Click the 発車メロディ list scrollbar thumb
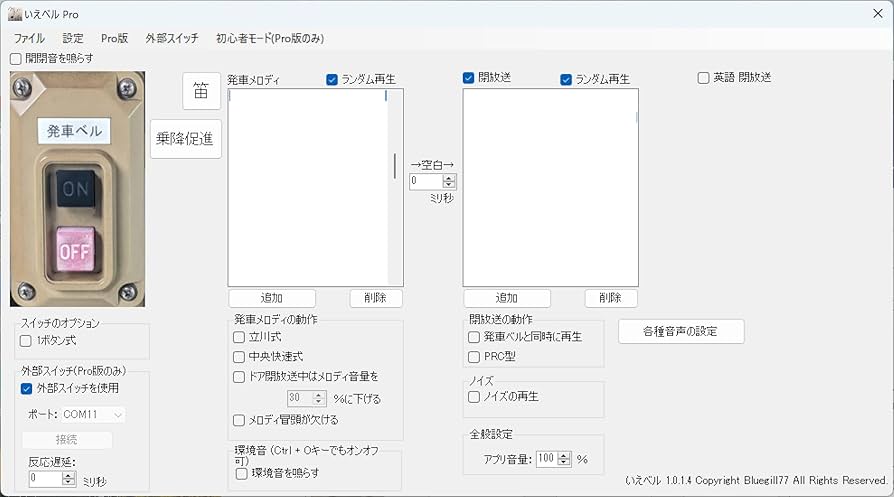Image resolution: width=894 pixels, height=497 pixels. (395, 166)
